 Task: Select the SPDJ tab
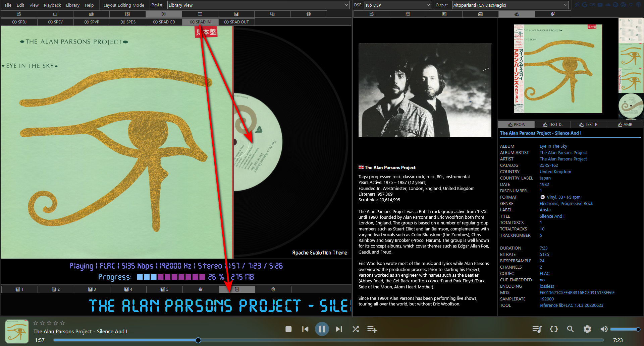pos(19,22)
